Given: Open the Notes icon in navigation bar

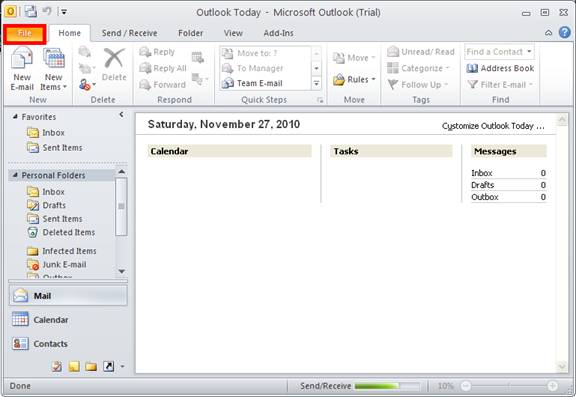Looking at the screenshot, I should tap(74, 366).
